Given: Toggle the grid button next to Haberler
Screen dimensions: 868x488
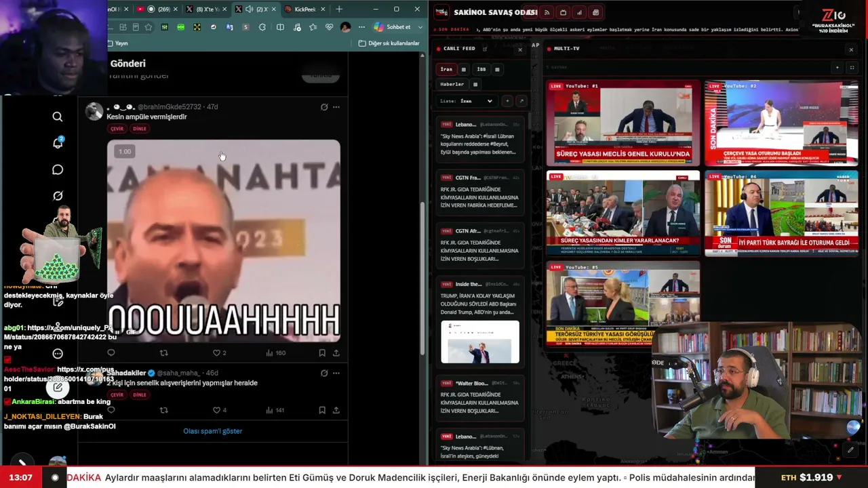Looking at the screenshot, I should 475,85.
